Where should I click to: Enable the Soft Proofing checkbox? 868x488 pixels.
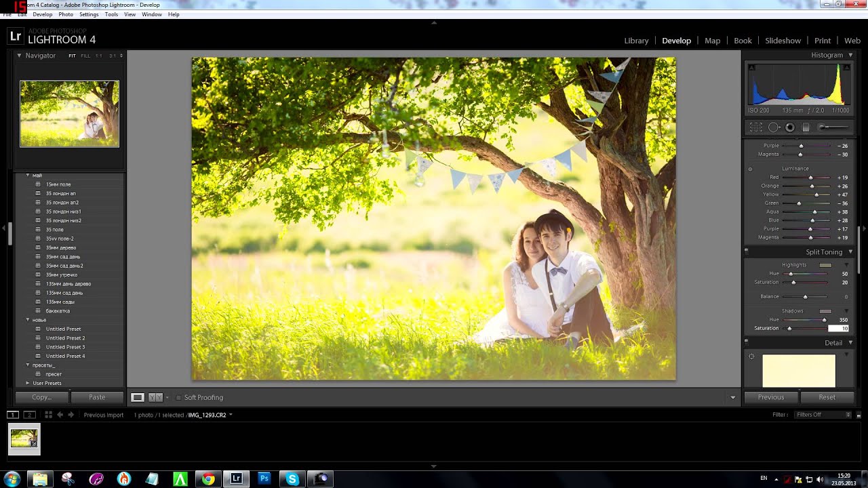pyautogui.click(x=178, y=398)
